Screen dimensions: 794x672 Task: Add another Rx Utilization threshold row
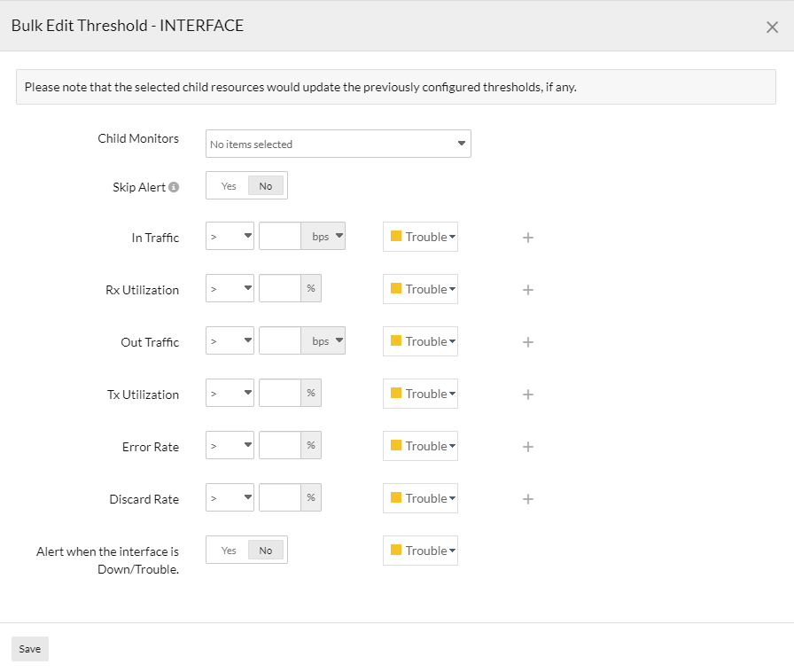coord(527,289)
